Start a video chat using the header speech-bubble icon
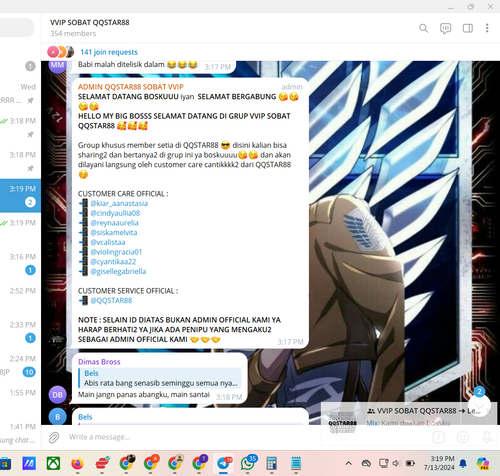Screen dimensions: 500x476 point(445,28)
